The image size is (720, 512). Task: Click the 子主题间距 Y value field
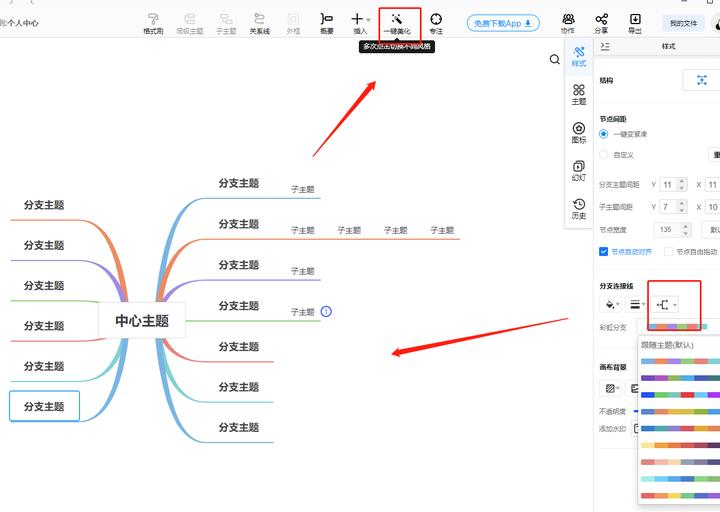[x=669, y=207]
